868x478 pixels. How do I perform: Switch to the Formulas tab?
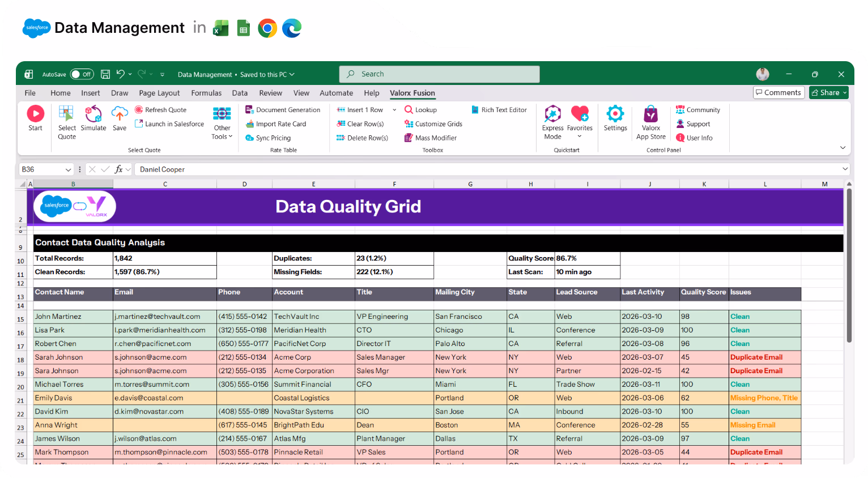point(206,93)
